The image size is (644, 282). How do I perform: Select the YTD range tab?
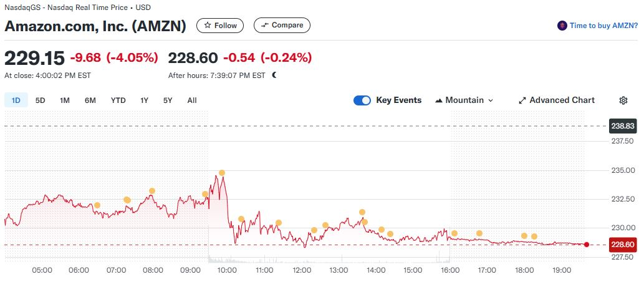(118, 100)
